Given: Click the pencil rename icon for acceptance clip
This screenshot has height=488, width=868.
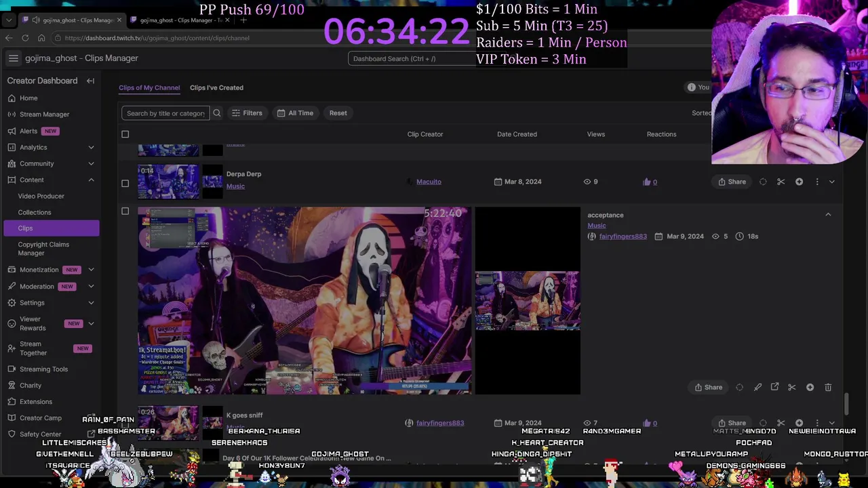Looking at the screenshot, I should click(x=757, y=388).
